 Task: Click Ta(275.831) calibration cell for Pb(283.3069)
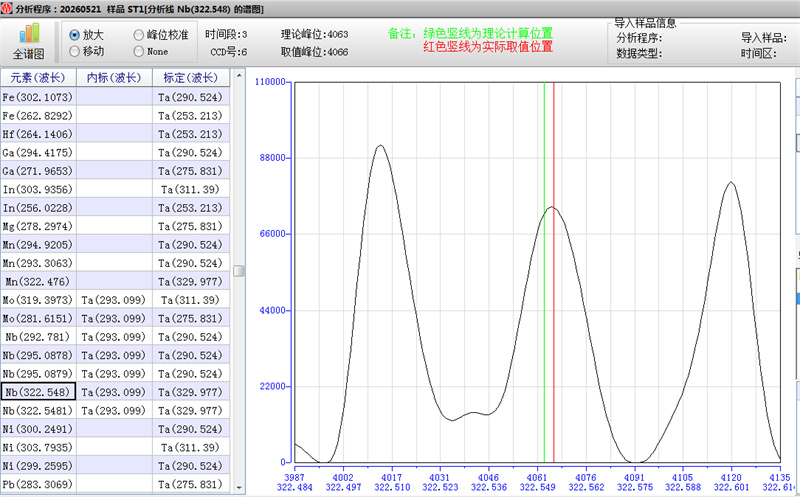[191, 484]
